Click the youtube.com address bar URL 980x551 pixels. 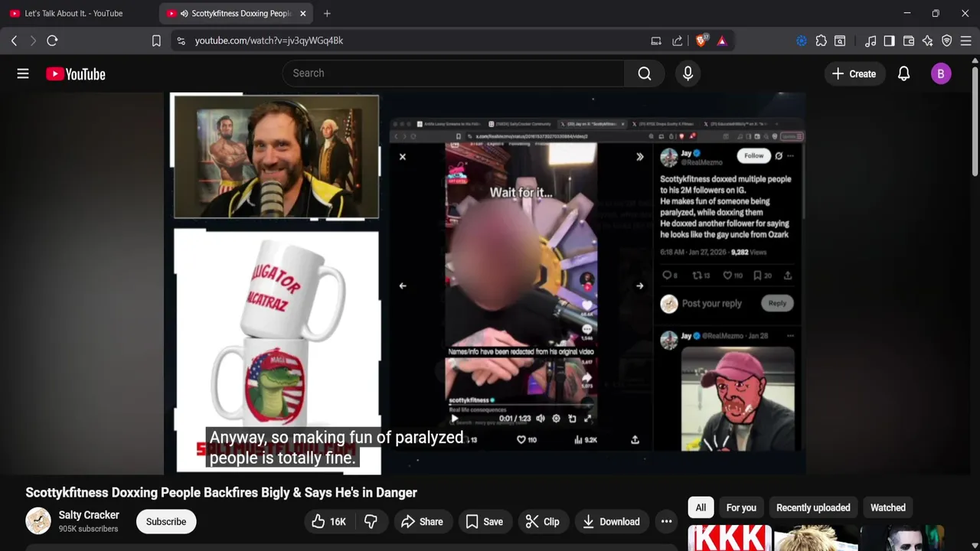click(269, 41)
